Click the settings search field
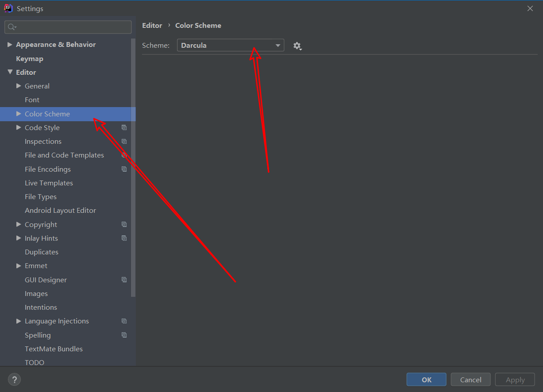Screen dimensions: 543x392 click(68, 27)
